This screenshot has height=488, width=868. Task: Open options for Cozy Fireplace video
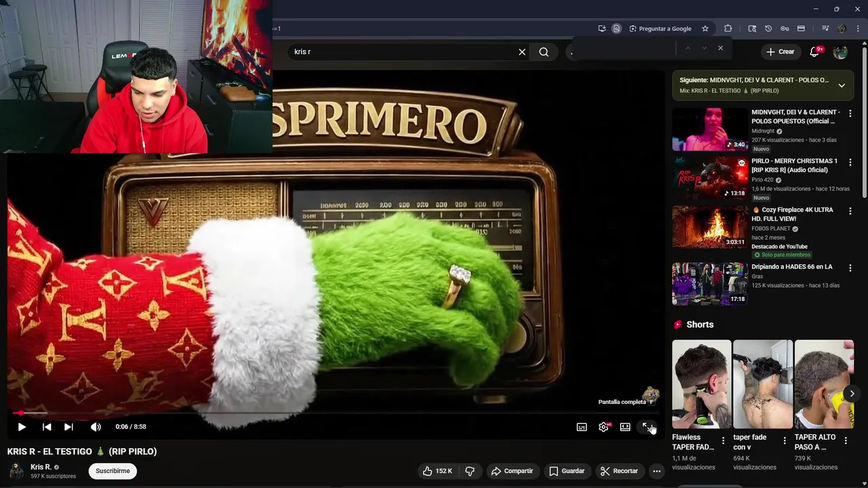pyautogui.click(x=850, y=211)
